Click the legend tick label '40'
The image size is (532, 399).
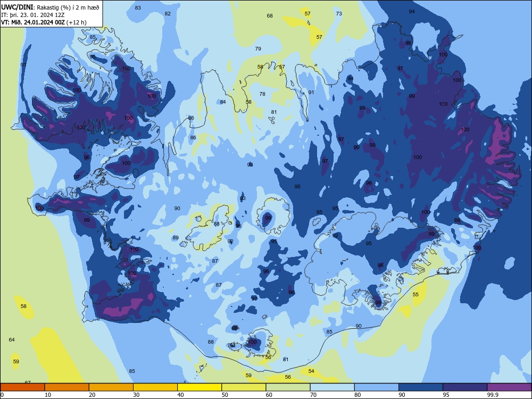[180, 395]
